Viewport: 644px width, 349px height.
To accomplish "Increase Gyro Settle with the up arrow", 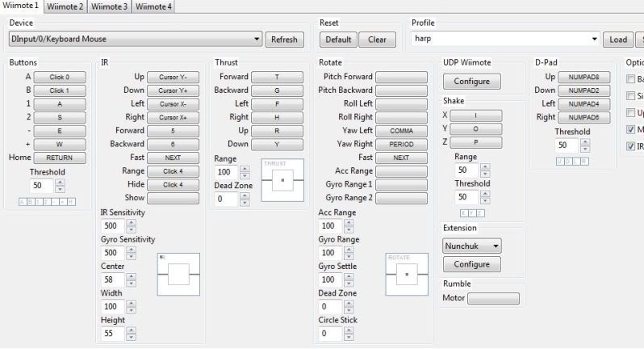I will 349,276.
